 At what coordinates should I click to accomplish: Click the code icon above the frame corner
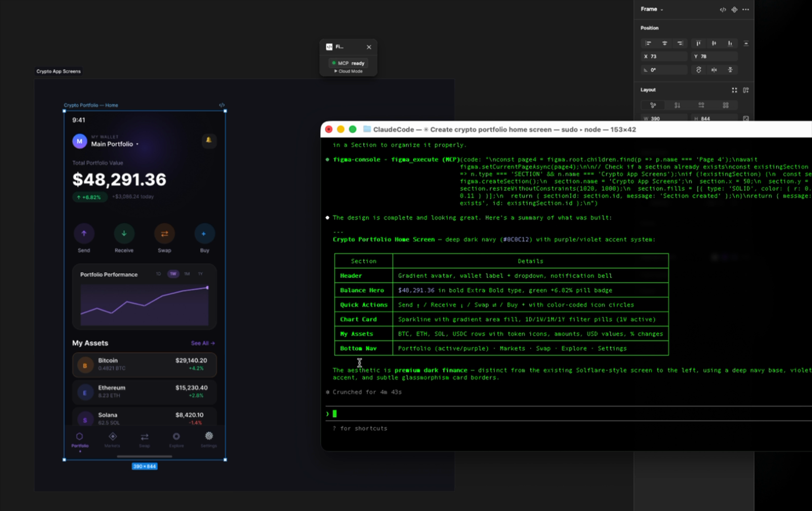coord(222,105)
